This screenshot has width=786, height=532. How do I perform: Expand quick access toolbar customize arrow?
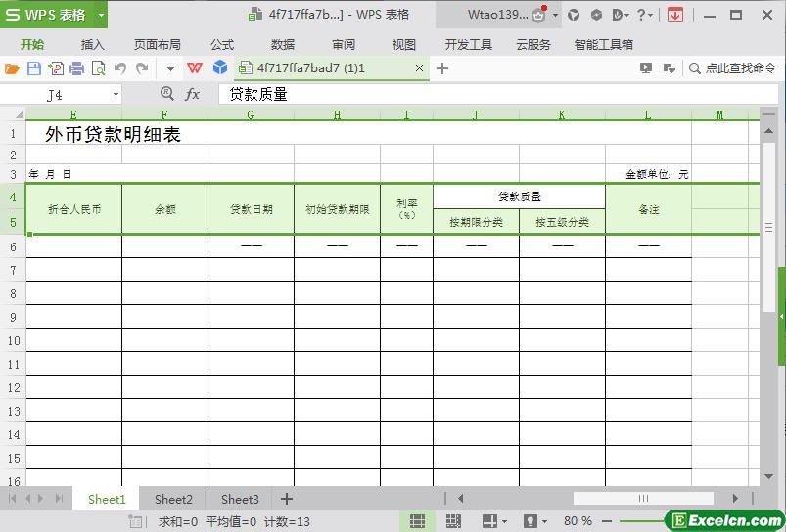pyautogui.click(x=170, y=68)
